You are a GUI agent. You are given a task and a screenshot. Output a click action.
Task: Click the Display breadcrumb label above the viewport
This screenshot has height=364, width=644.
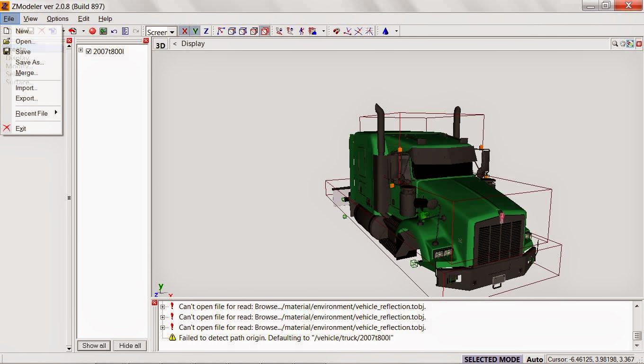coord(193,44)
